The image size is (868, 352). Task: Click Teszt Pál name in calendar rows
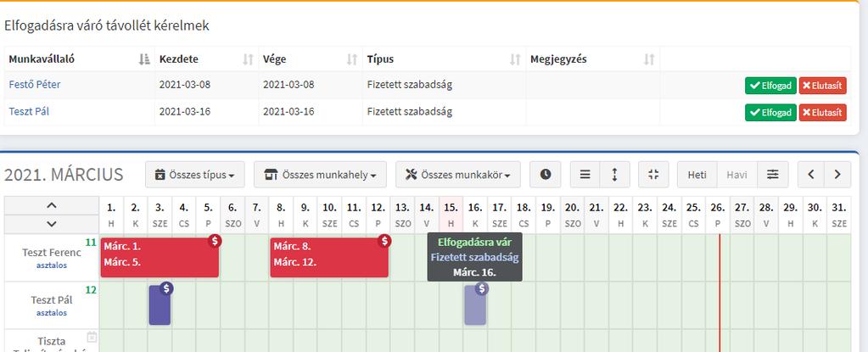point(52,300)
